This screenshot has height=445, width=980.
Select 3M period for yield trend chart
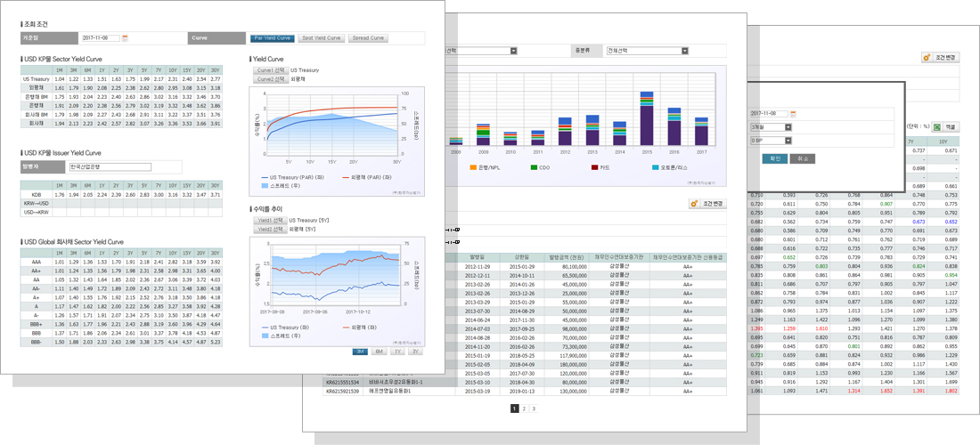click(361, 352)
